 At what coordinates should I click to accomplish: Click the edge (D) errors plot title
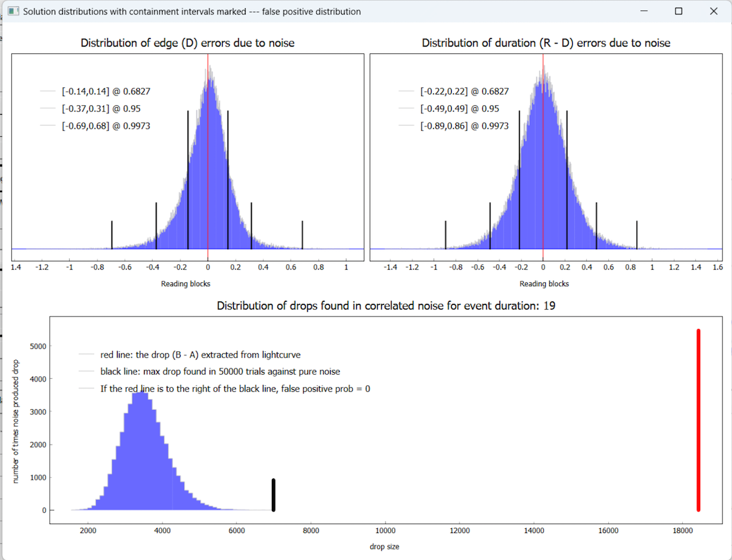point(187,43)
